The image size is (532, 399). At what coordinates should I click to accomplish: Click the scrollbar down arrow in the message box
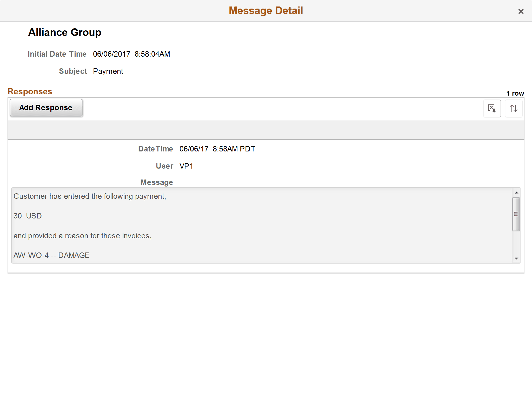(x=516, y=258)
